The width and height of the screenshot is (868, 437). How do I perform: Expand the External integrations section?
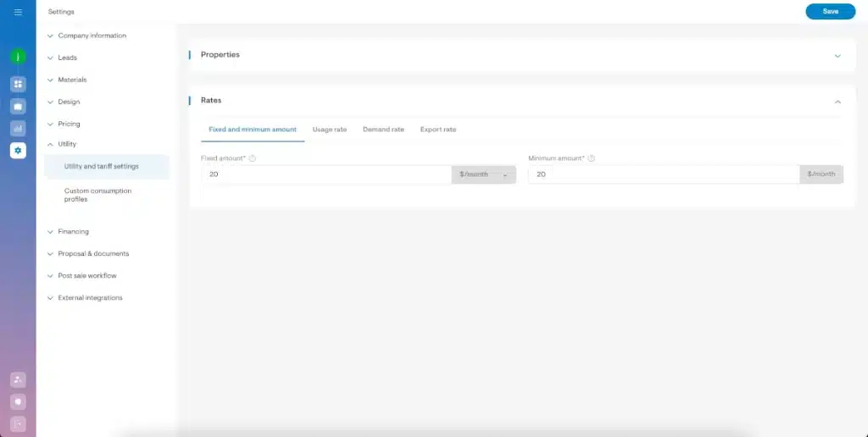pos(85,297)
